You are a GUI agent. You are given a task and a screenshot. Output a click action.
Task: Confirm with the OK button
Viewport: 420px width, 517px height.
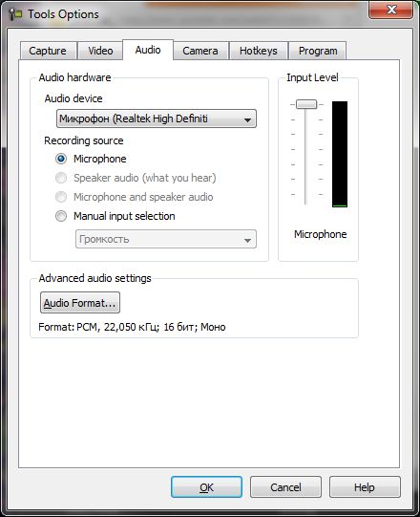tap(206, 487)
